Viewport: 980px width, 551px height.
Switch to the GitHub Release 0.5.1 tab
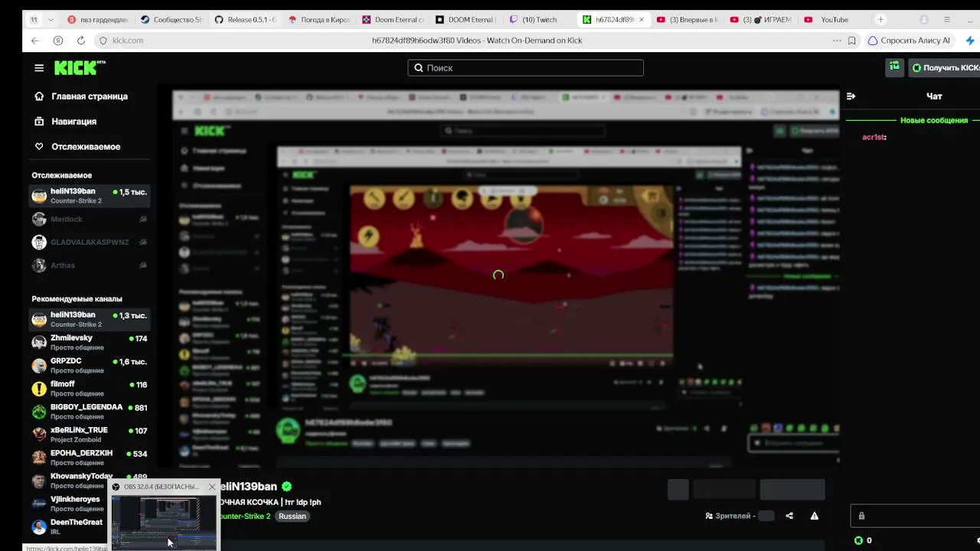(245, 20)
